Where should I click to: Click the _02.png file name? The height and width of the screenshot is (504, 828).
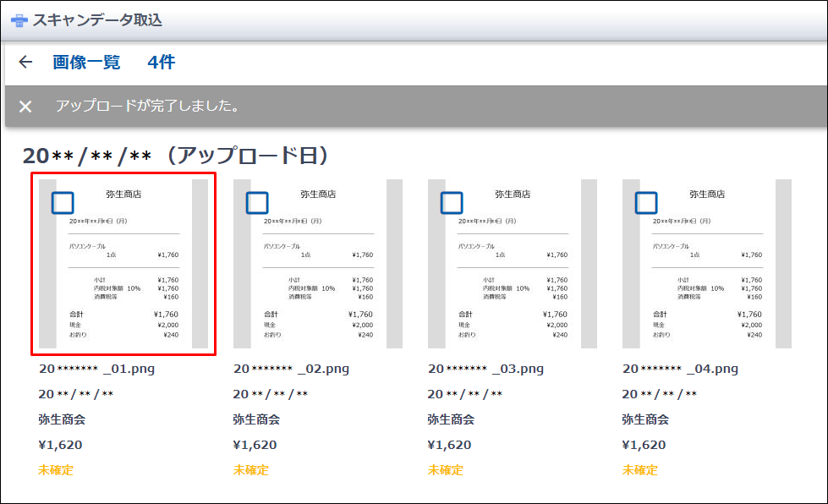[291, 369]
